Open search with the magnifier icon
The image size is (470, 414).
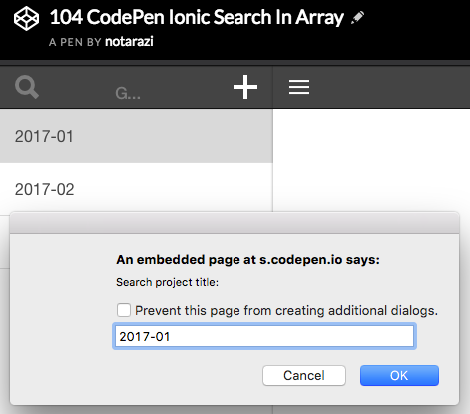27,87
